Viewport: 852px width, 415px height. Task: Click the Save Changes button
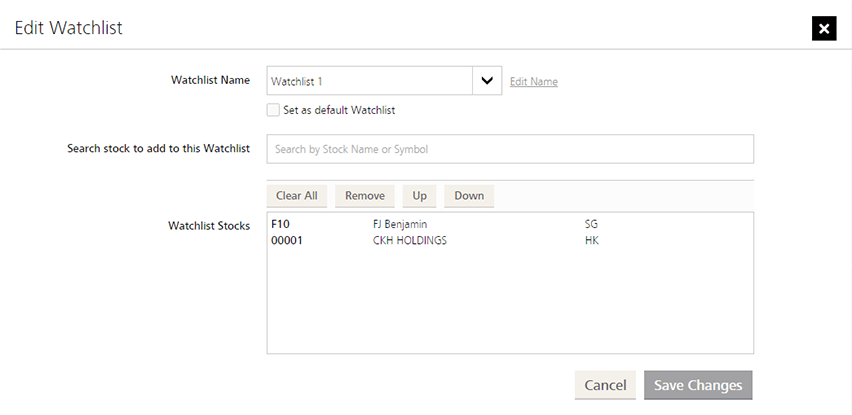pyautogui.click(x=698, y=385)
